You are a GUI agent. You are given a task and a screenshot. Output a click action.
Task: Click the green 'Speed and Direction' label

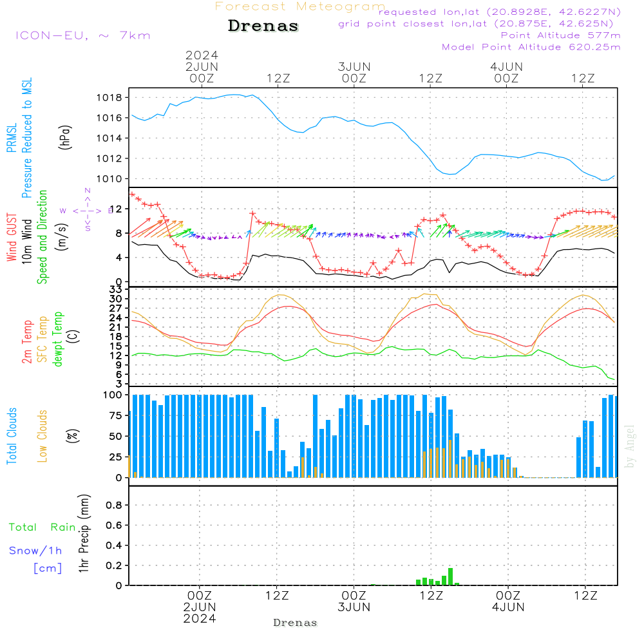point(42,237)
